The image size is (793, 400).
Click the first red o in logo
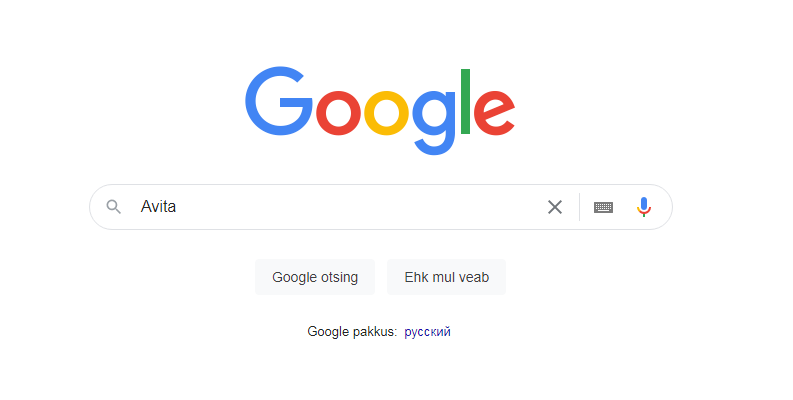(338, 113)
